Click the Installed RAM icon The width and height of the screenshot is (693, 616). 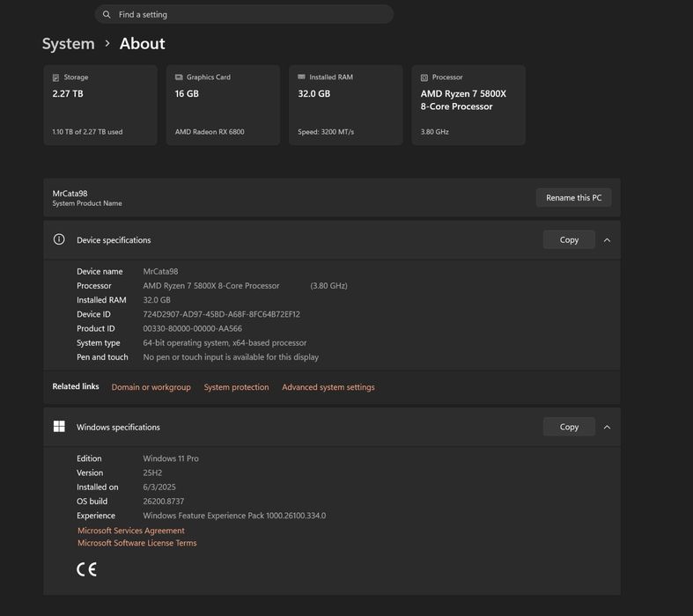coord(301,77)
